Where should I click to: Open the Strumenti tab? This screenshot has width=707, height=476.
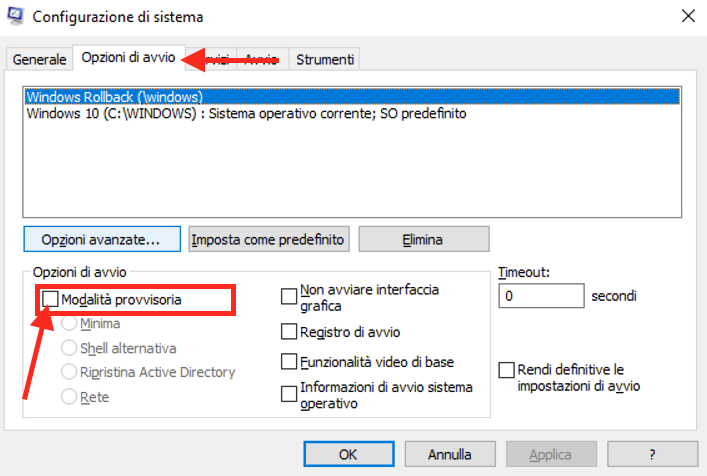pos(325,59)
